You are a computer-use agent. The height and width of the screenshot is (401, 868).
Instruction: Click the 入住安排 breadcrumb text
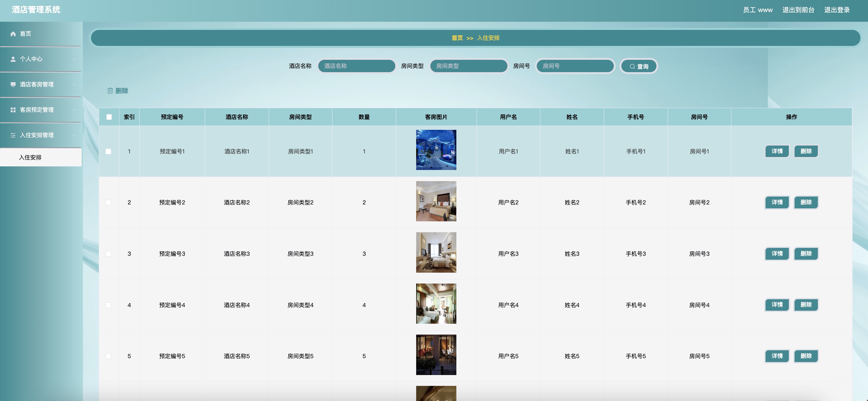(488, 38)
